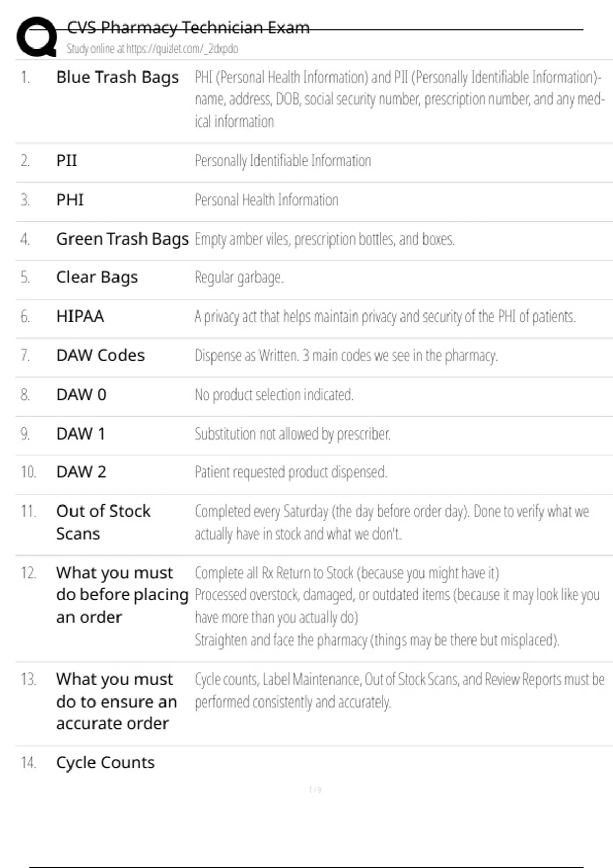Select the Blue Trash Bags term
The width and height of the screenshot is (613, 868).
(117, 77)
